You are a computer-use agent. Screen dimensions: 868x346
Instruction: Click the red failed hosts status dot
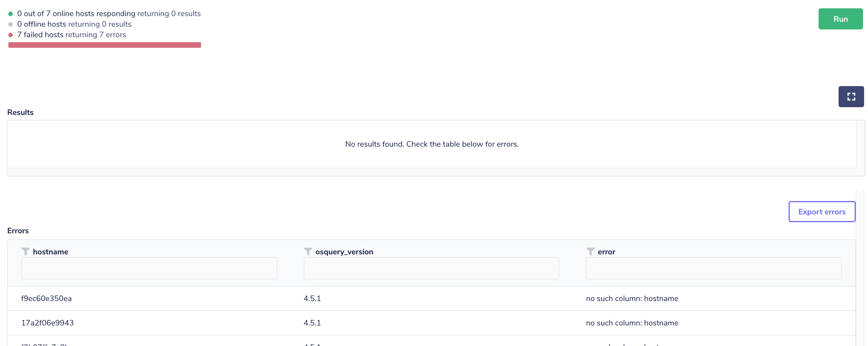pyautogui.click(x=11, y=35)
